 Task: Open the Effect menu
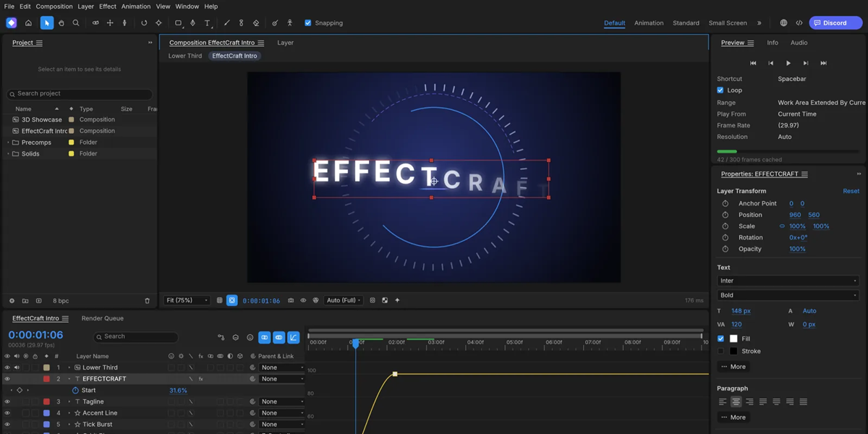[x=108, y=7]
